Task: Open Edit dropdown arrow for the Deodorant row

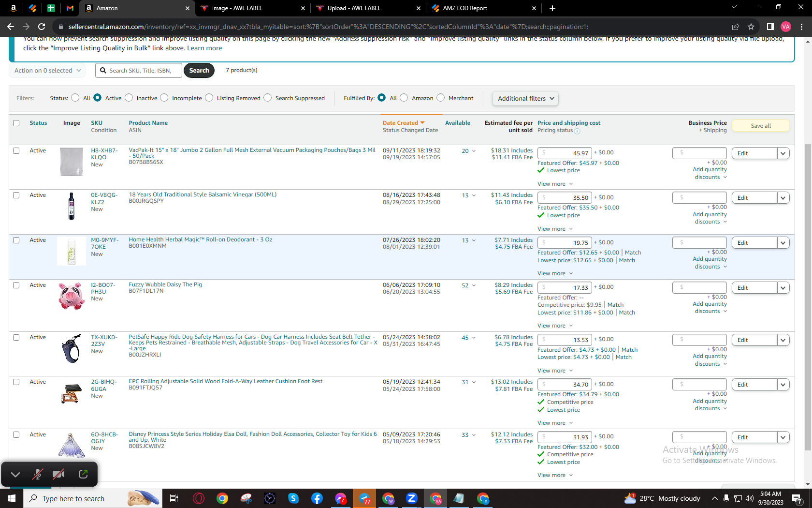Action: pyautogui.click(x=783, y=243)
